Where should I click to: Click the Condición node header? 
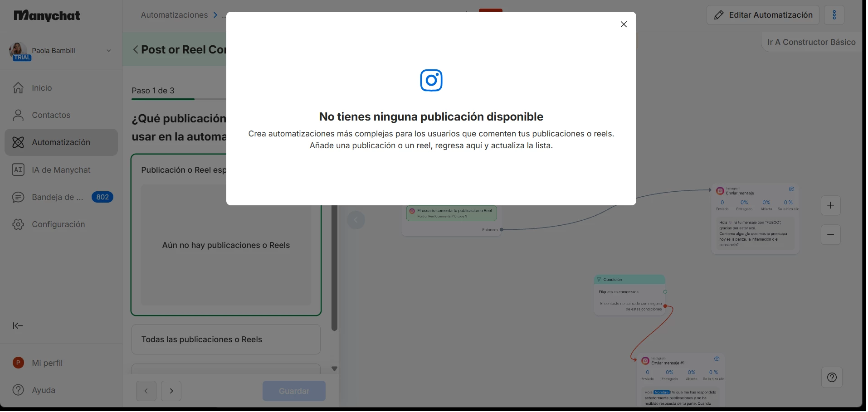point(629,280)
